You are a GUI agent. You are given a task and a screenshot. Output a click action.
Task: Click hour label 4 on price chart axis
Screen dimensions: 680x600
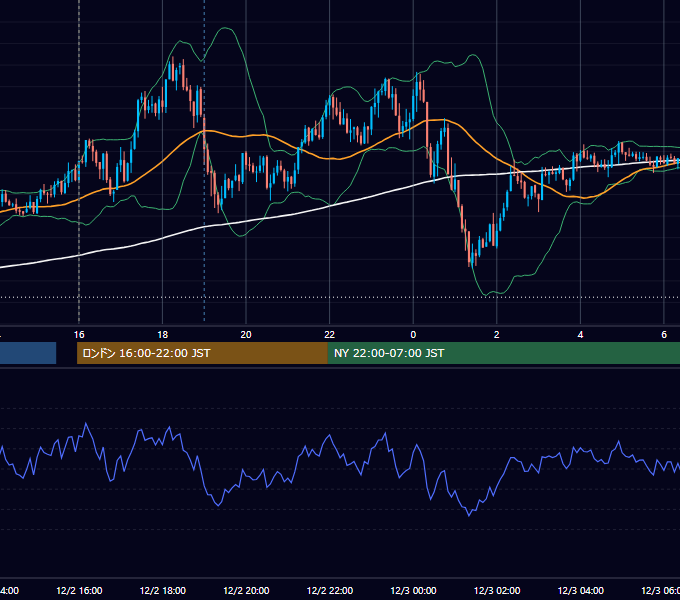click(x=580, y=335)
